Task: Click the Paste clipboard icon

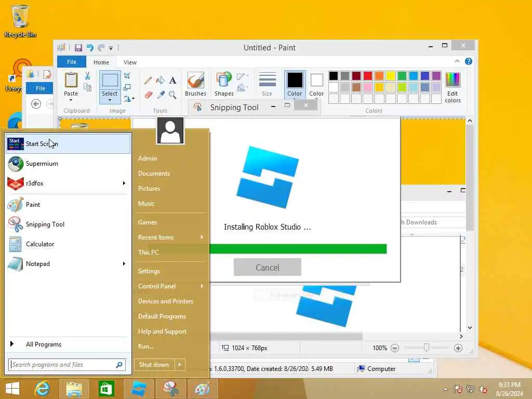Action: coord(71,81)
